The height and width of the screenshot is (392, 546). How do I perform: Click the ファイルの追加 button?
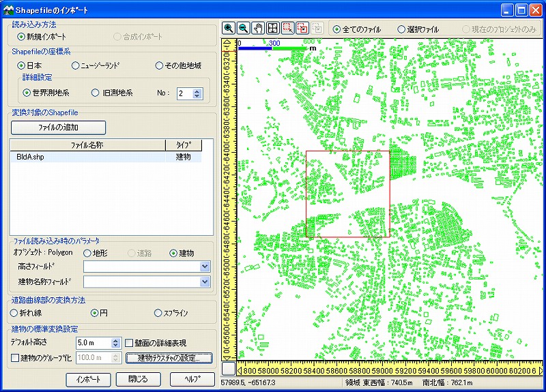click(x=58, y=127)
